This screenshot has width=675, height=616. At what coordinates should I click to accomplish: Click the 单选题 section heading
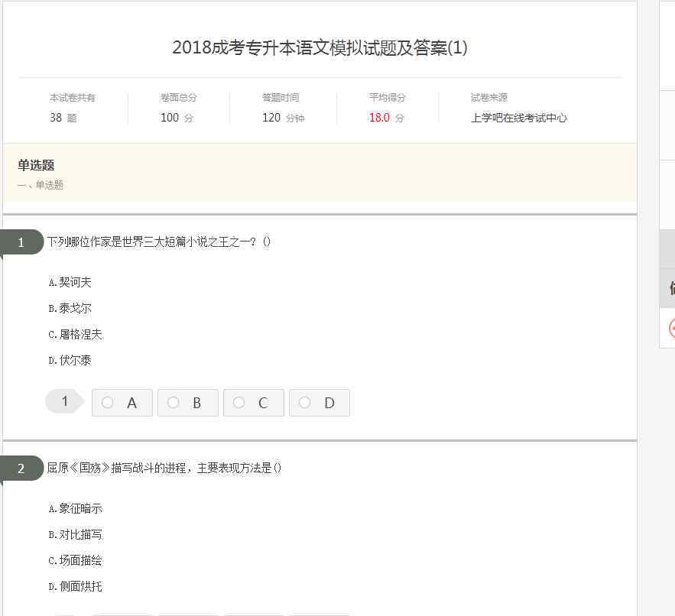tap(36, 165)
